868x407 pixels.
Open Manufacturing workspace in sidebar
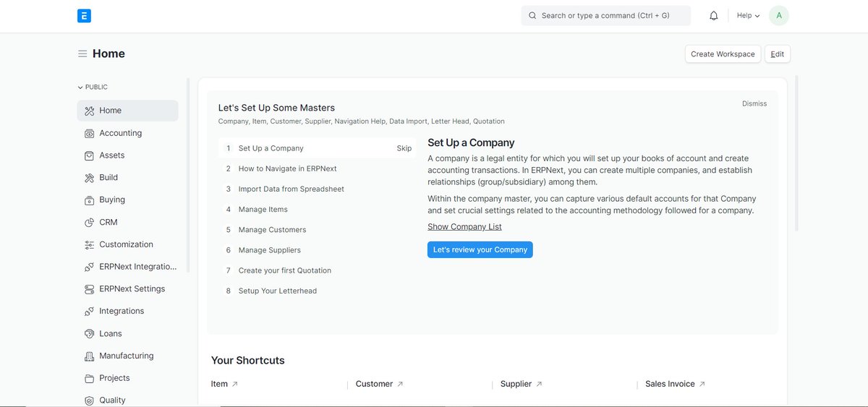point(127,356)
